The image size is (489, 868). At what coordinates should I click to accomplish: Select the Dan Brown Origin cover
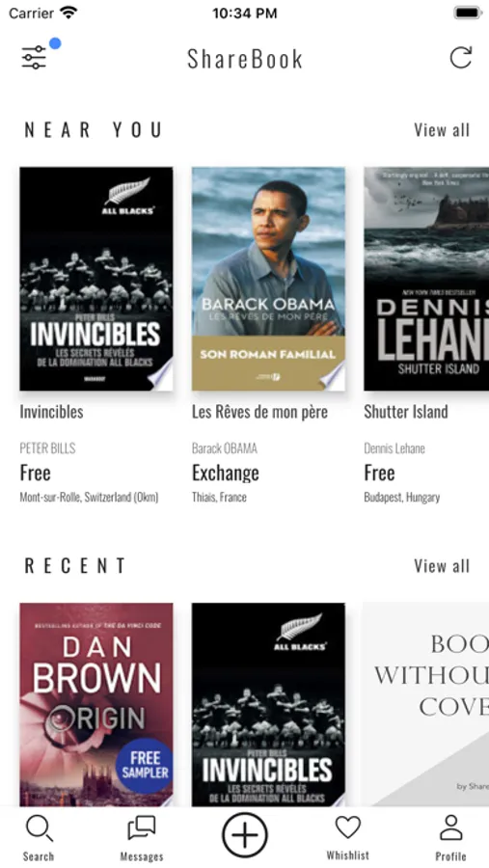(96, 704)
